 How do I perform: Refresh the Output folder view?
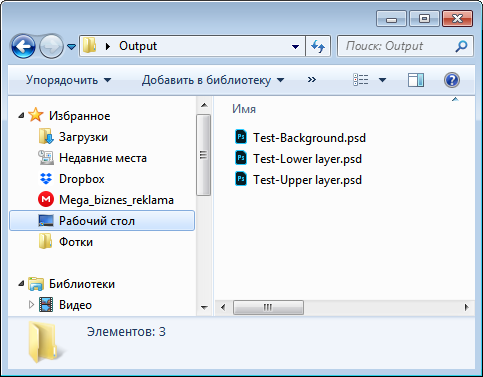(318, 46)
